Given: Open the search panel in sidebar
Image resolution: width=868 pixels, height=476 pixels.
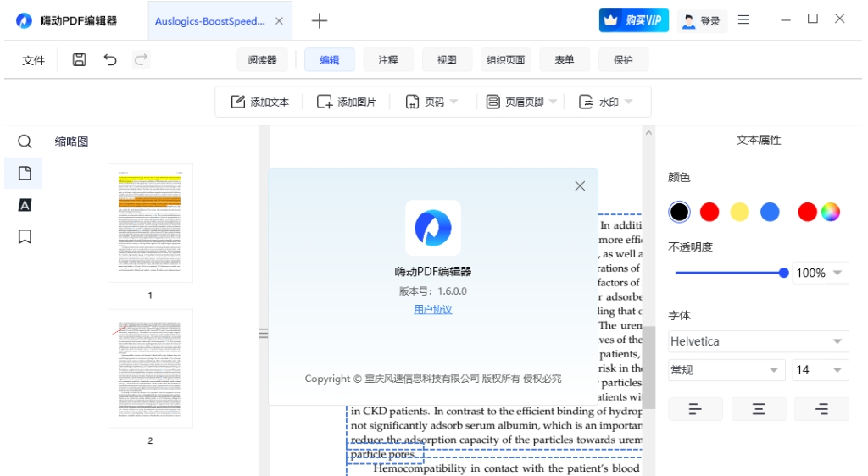Looking at the screenshot, I should 25,141.
